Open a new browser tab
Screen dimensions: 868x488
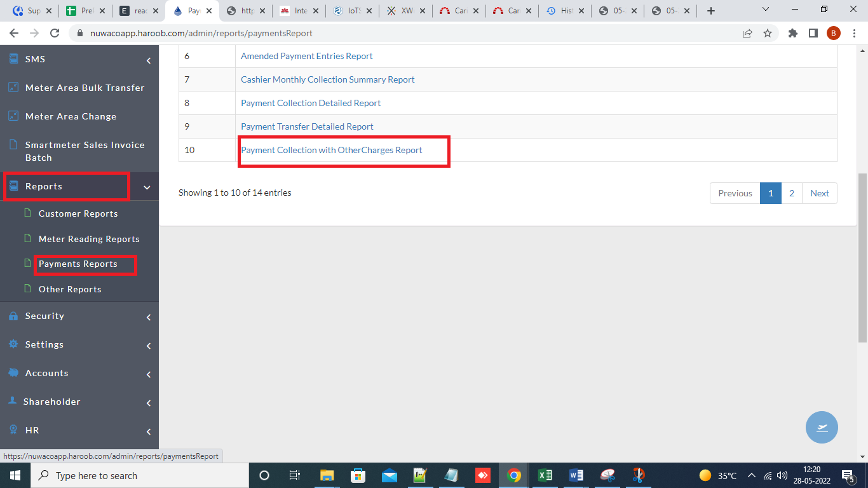(711, 11)
